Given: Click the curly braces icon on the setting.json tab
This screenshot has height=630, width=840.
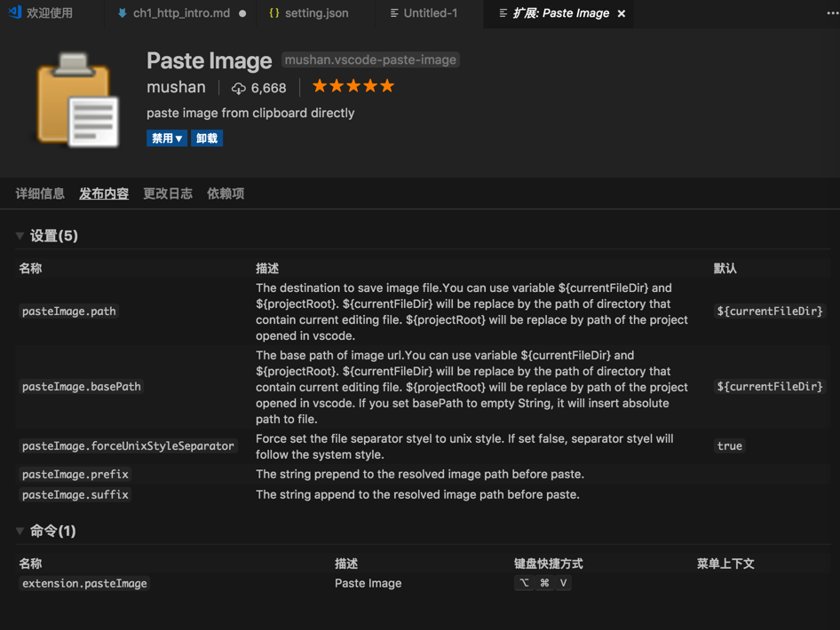Looking at the screenshot, I should 274,13.
